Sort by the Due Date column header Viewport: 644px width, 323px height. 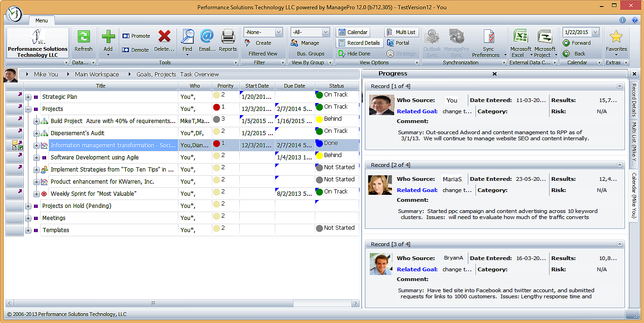[295, 86]
